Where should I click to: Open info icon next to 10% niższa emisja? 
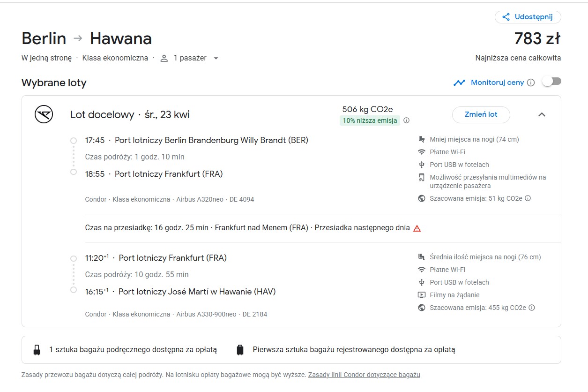(x=406, y=121)
